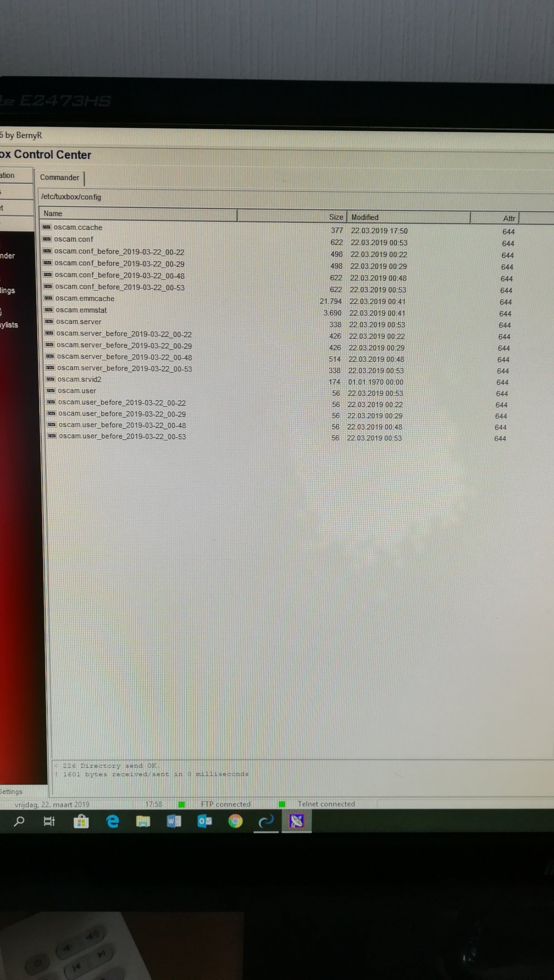Open Windows search from the taskbar
Image resolution: width=554 pixels, height=980 pixels.
tap(19, 821)
